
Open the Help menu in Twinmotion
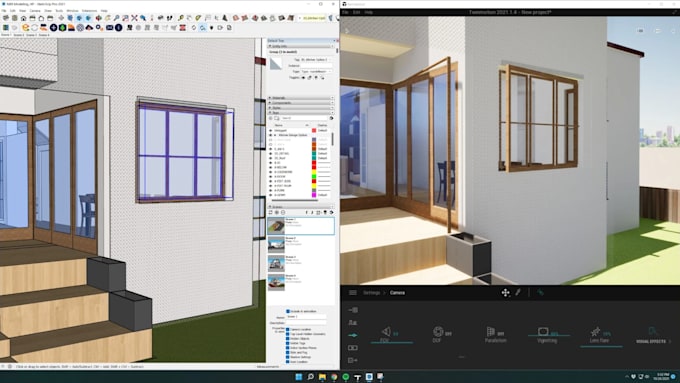click(x=369, y=13)
